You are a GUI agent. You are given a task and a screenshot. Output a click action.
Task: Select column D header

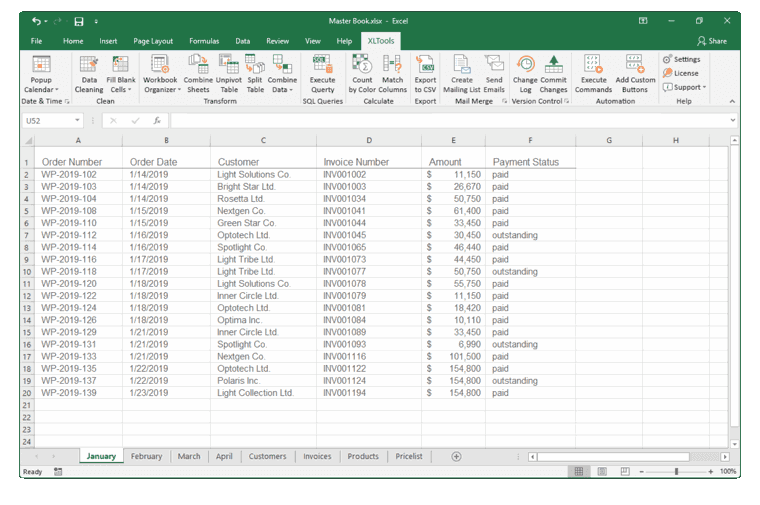click(x=369, y=141)
